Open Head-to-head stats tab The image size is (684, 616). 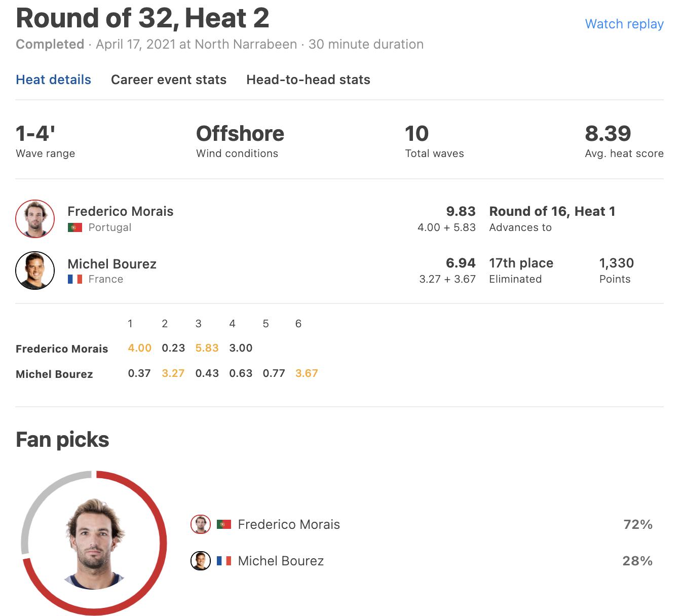308,80
